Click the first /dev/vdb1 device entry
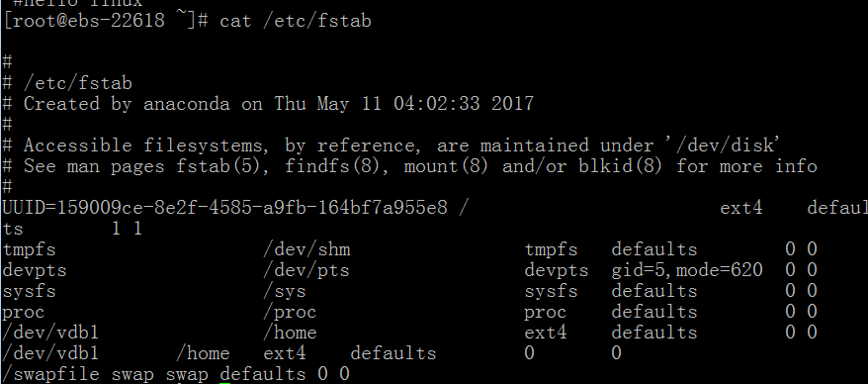The image size is (868, 384). [x=50, y=333]
